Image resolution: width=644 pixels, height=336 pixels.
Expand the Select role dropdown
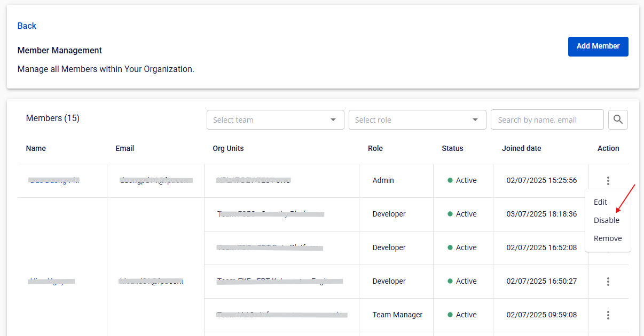coord(417,120)
